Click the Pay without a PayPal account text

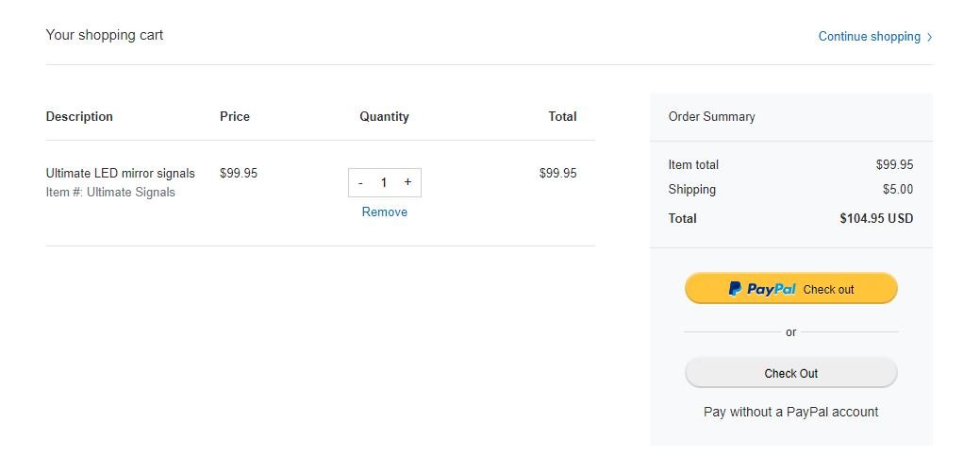click(791, 412)
